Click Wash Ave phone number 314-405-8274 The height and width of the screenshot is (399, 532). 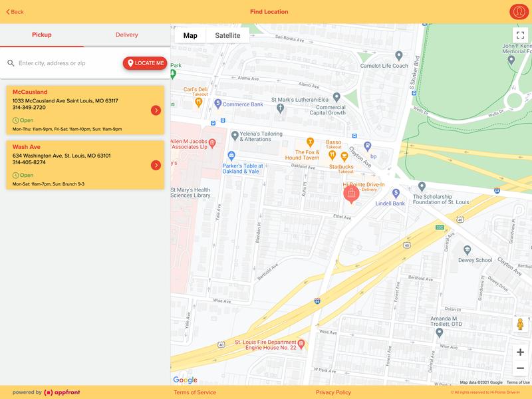click(29, 162)
